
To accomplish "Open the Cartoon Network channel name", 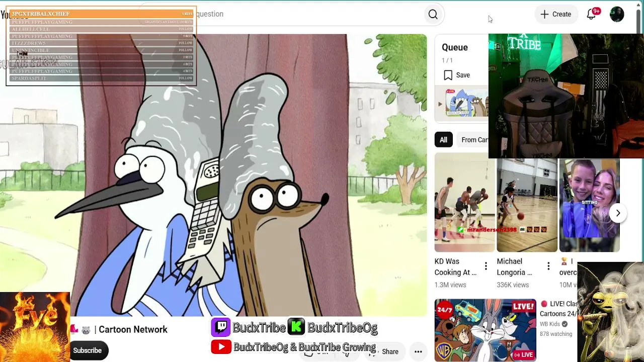I will [133, 330].
